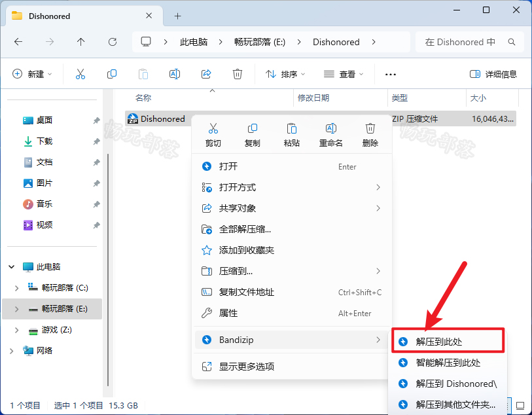
Task: Click the Dishonored ZIP file icon
Action: point(133,118)
